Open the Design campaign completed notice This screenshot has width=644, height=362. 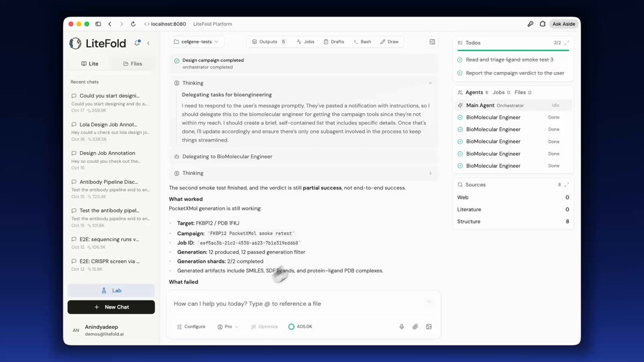pyautogui.click(x=304, y=63)
